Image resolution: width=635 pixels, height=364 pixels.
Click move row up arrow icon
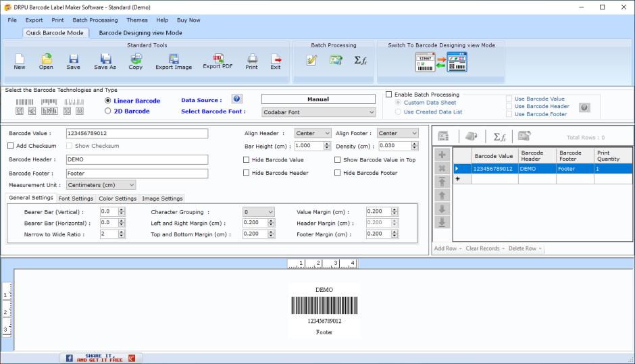click(442, 196)
